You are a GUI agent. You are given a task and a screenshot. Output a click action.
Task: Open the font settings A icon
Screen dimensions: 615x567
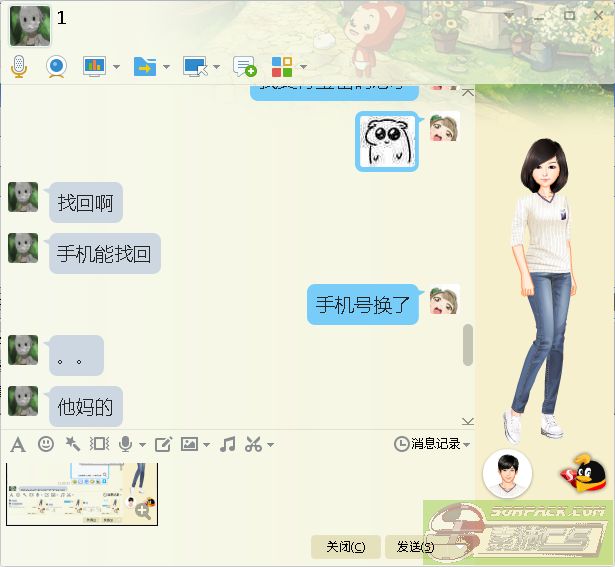(x=18, y=445)
